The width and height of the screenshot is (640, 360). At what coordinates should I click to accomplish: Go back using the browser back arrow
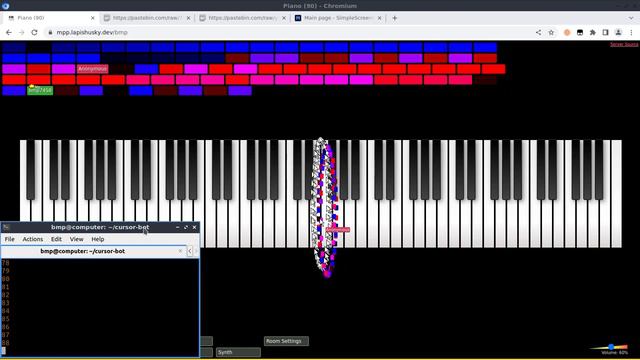point(9,32)
